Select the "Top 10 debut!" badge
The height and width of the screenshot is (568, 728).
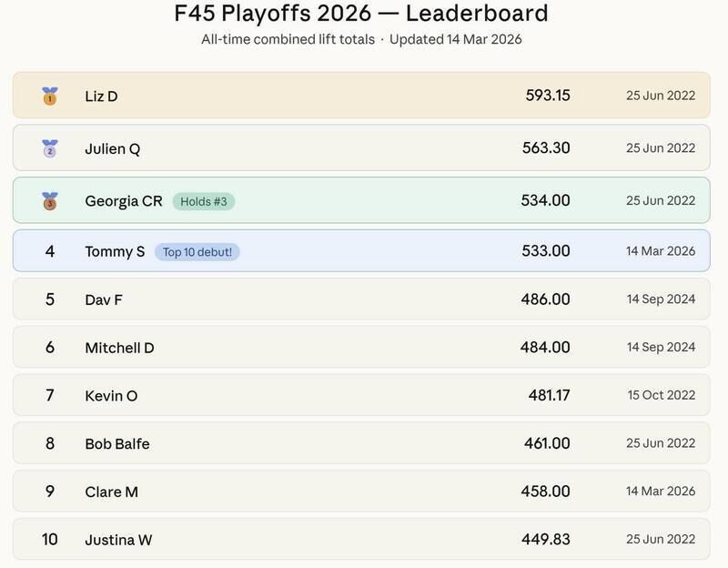197,251
